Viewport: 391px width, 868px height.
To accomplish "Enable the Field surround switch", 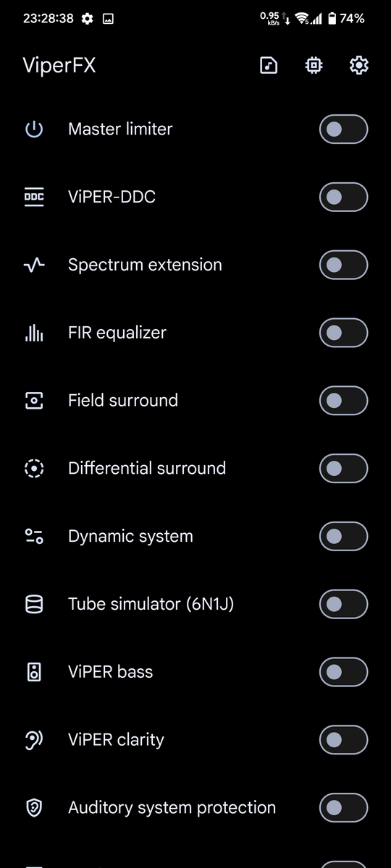I will pos(344,401).
